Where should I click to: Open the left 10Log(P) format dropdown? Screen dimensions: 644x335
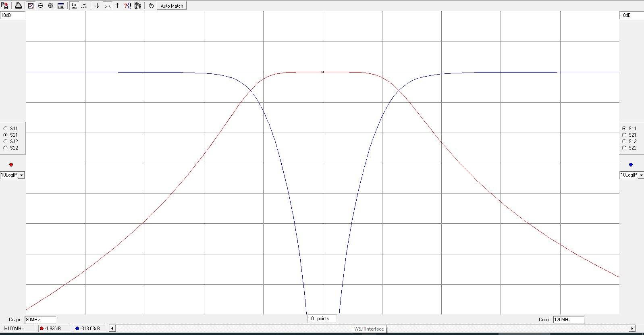(x=21, y=175)
